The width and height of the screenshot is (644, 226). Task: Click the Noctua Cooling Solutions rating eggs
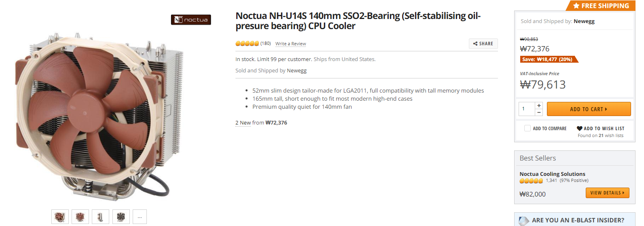coord(531,181)
